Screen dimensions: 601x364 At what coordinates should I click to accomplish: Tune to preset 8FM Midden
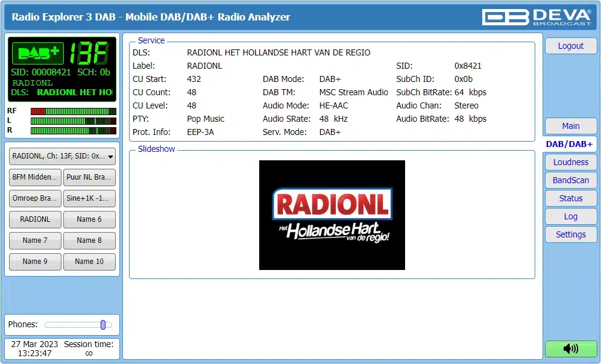click(35, 177)
